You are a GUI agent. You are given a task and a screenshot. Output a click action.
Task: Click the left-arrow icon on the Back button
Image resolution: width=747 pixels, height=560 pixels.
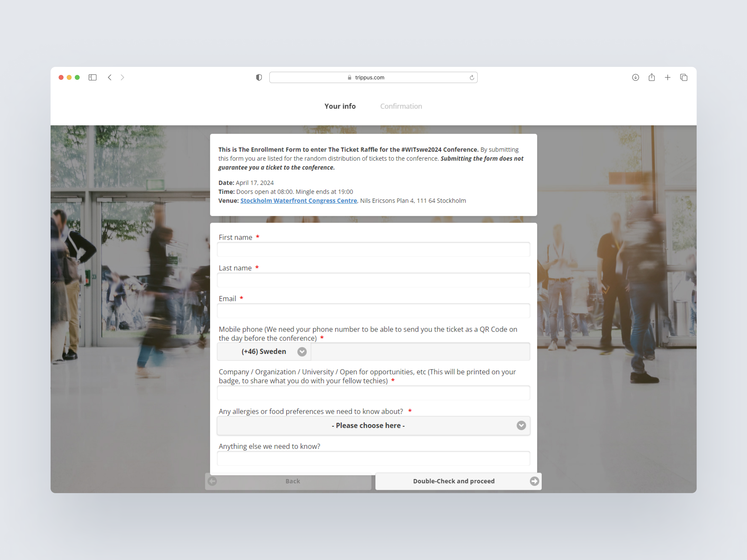[212, 481]
